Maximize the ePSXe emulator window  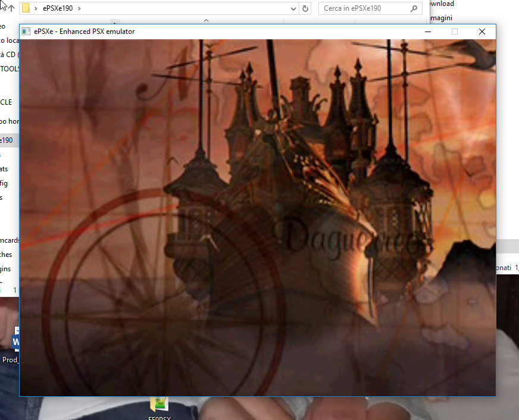click(x=455, y=32)
